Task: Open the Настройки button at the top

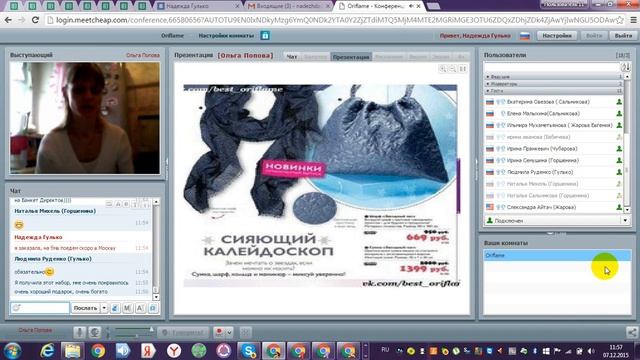Action: tap(557, 36)
